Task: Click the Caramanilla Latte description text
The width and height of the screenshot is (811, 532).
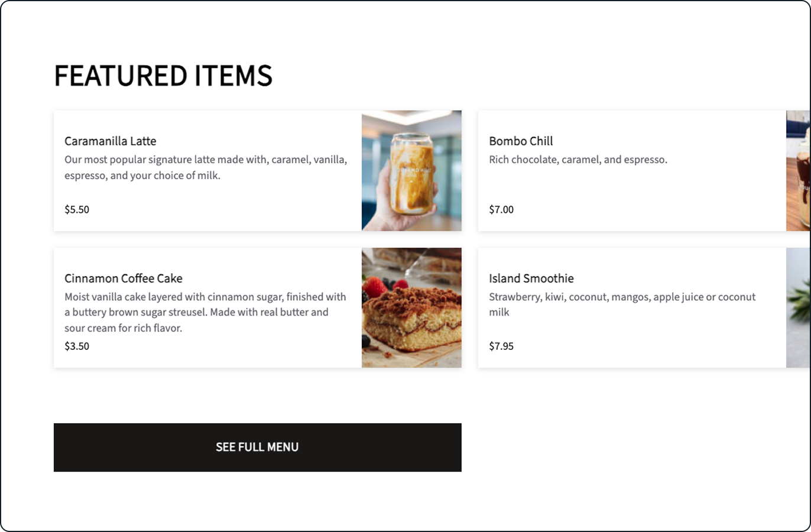Action: point(205,167)
